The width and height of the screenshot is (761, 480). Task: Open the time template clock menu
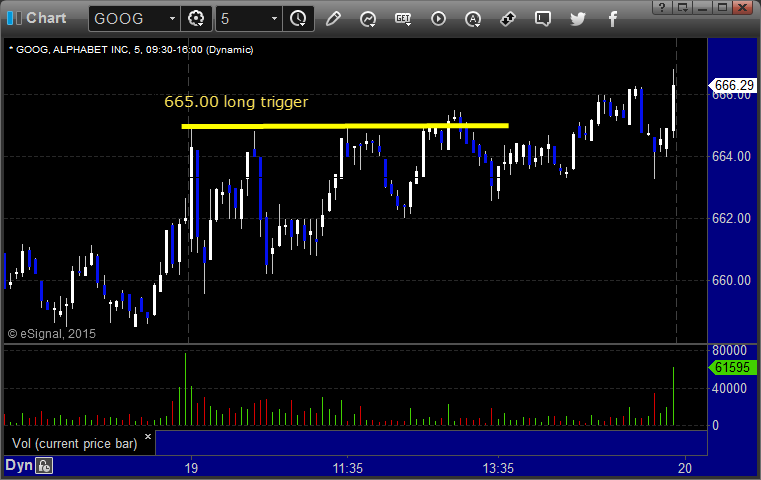point(298,19)
